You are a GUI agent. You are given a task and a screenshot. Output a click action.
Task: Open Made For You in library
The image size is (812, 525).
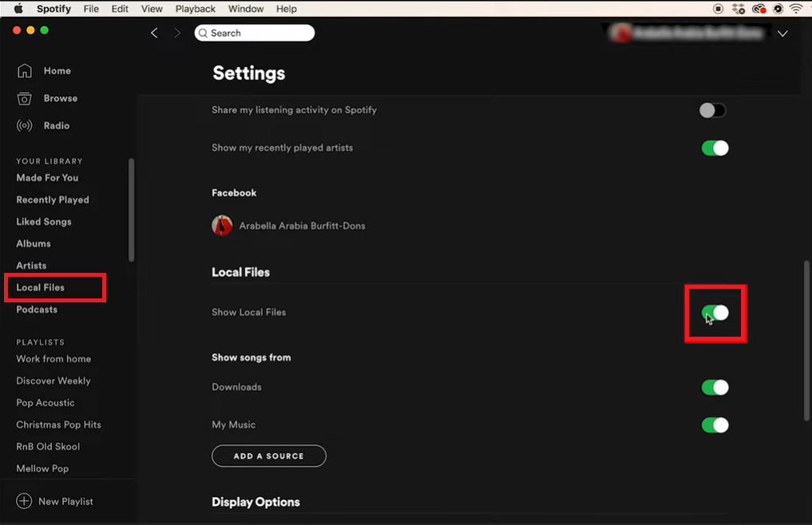click(47, 178)
